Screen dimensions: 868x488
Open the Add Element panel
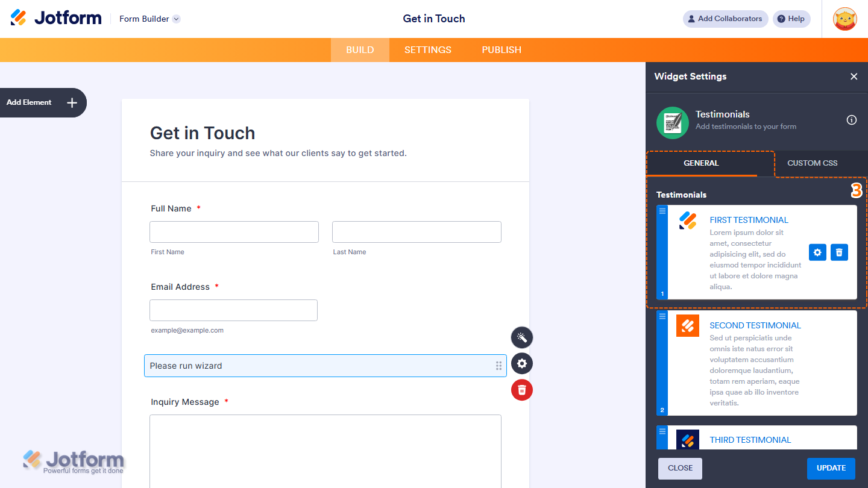pyautogui.click(x=42, y=102)
